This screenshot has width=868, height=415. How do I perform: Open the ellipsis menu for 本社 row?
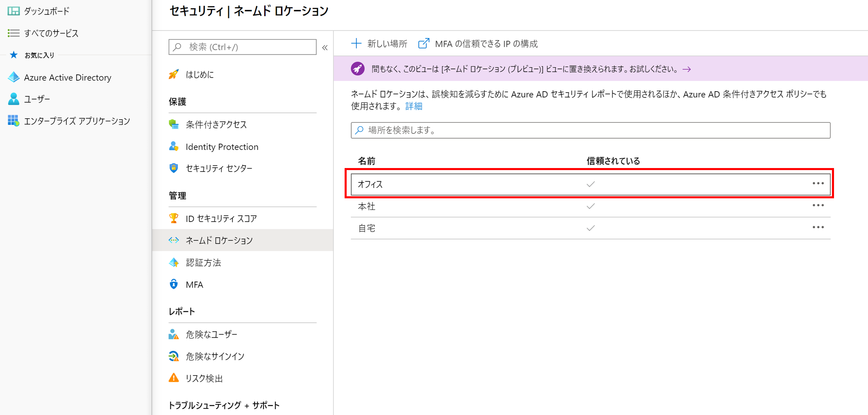pyautogui.click(x=818, y=205)
